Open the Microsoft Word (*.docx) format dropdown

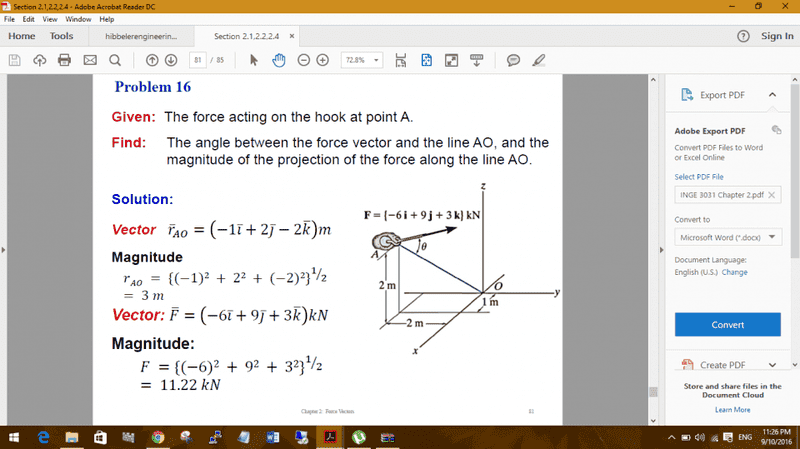[x=727, y=238]
